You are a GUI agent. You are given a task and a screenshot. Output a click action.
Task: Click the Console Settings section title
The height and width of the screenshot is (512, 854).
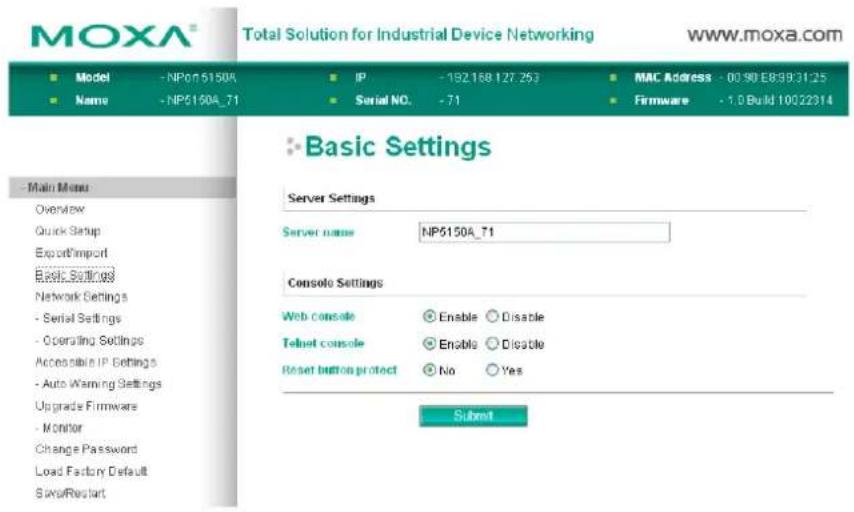point(335,283)
